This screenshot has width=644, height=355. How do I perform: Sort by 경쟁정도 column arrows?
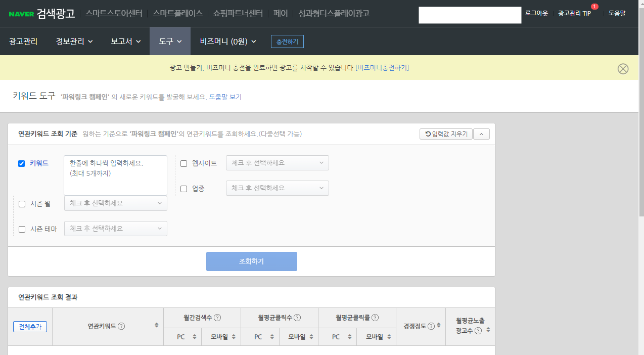pyautogui.click(x=439, y=326)
